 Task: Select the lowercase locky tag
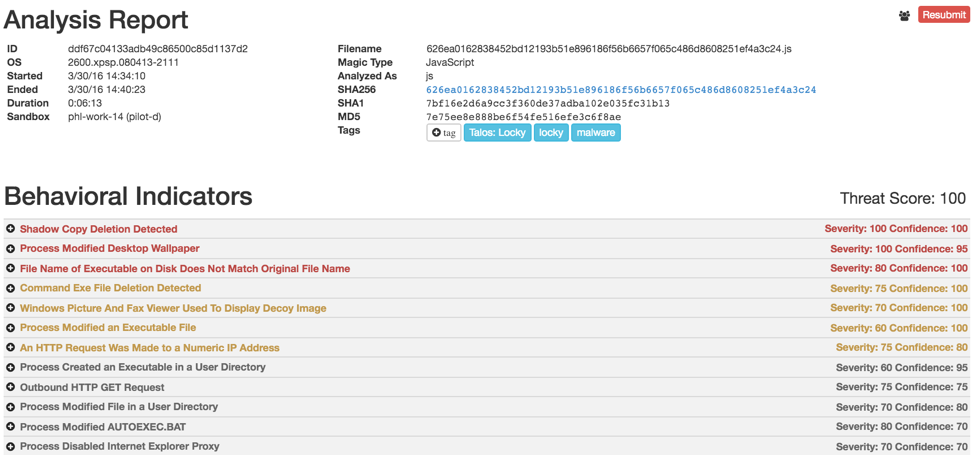551,133
